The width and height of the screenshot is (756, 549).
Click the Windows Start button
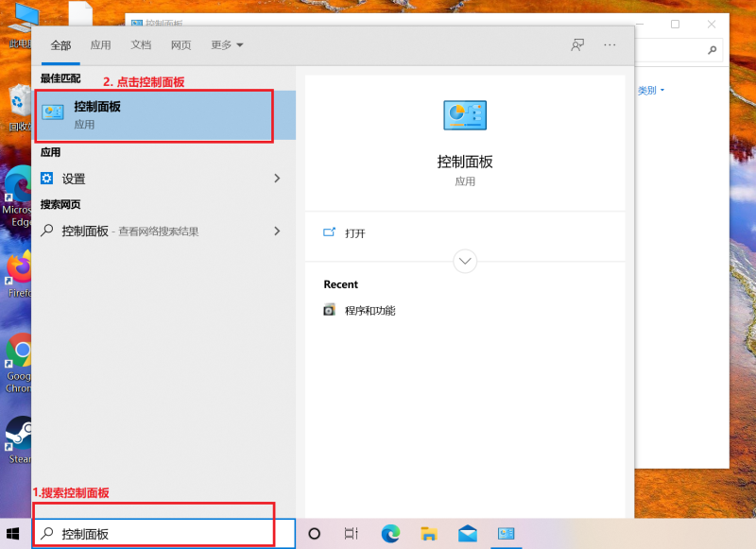coord(14,534)
